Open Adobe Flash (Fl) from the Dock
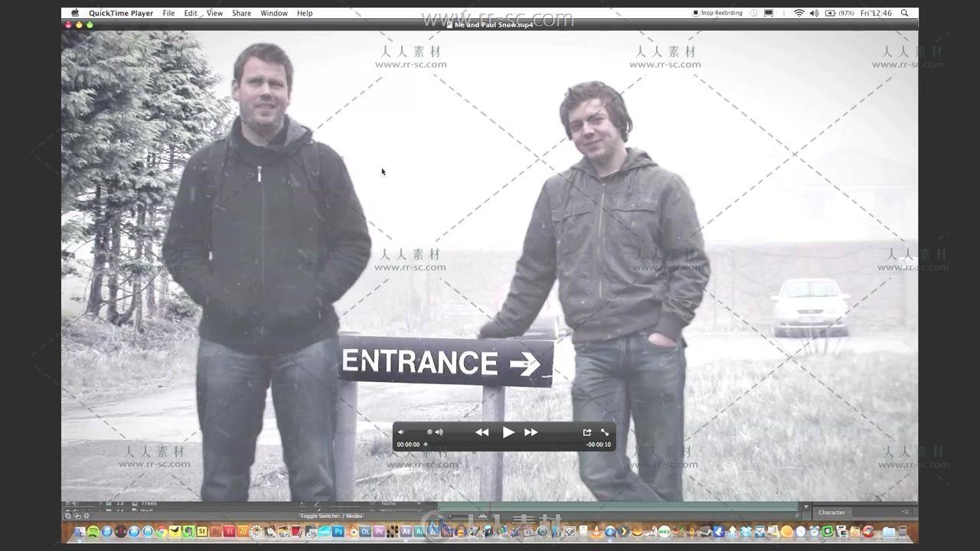The width and height of the screenshot is (980, 551). click(230, 531)
